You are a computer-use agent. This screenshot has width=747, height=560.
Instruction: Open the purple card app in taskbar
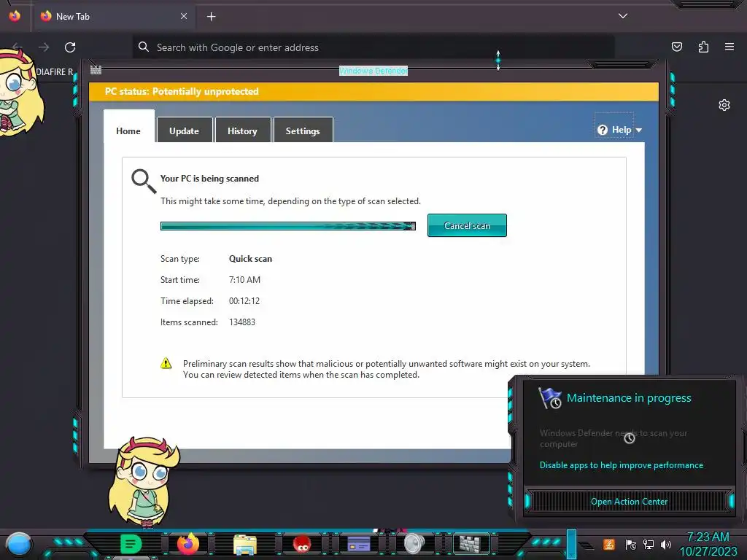[x=359, y=544]
